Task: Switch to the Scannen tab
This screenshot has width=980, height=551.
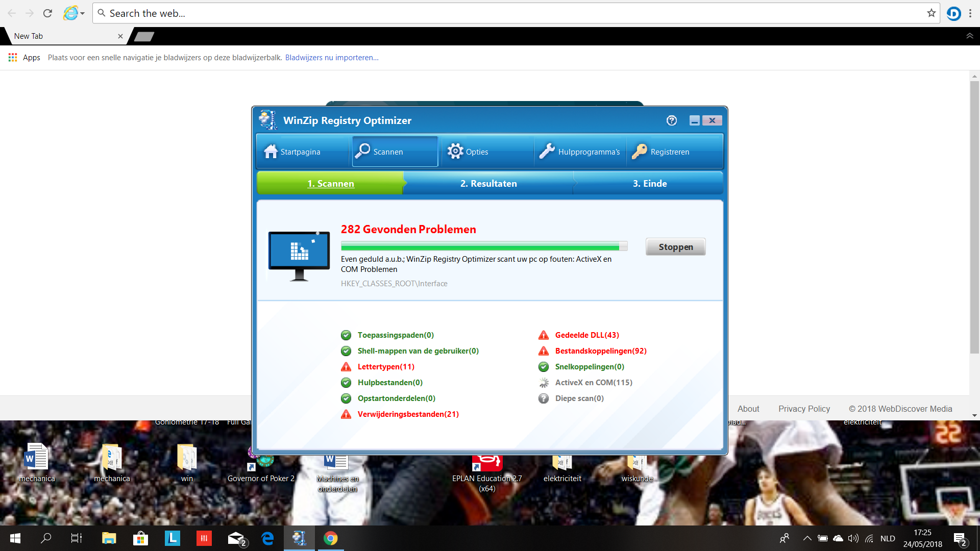Action: pyautogui.click(x=395, y=152)
